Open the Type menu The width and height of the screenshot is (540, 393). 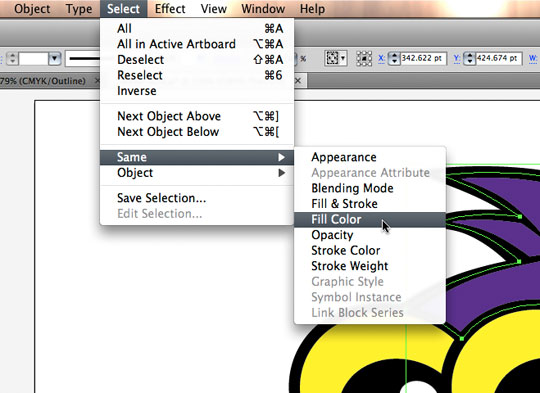[79, 9]
